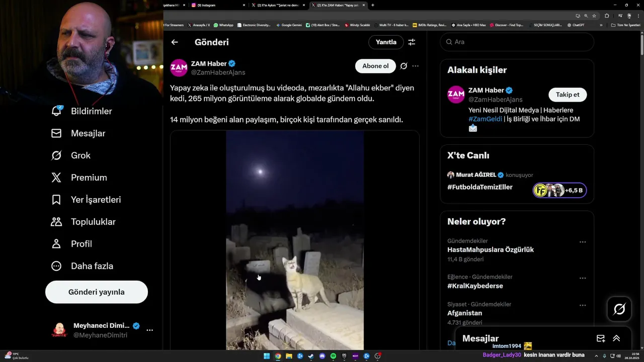Image resolution: width=644 pixels, height=362 pixels.
Task: Open Yer İşaretleri bookmarks
Action: (x=86, y=200)
